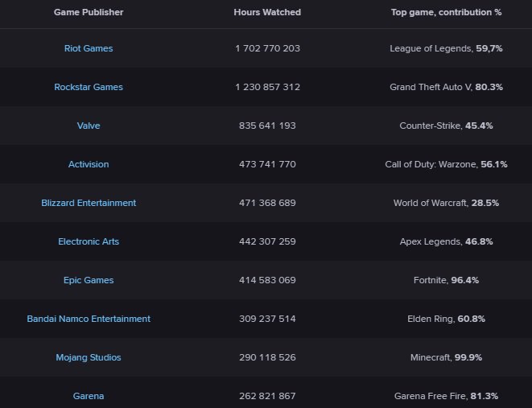Open the Mojang Studios publisher link
This screenshot has width=532, height=408.
click(89, 358)
